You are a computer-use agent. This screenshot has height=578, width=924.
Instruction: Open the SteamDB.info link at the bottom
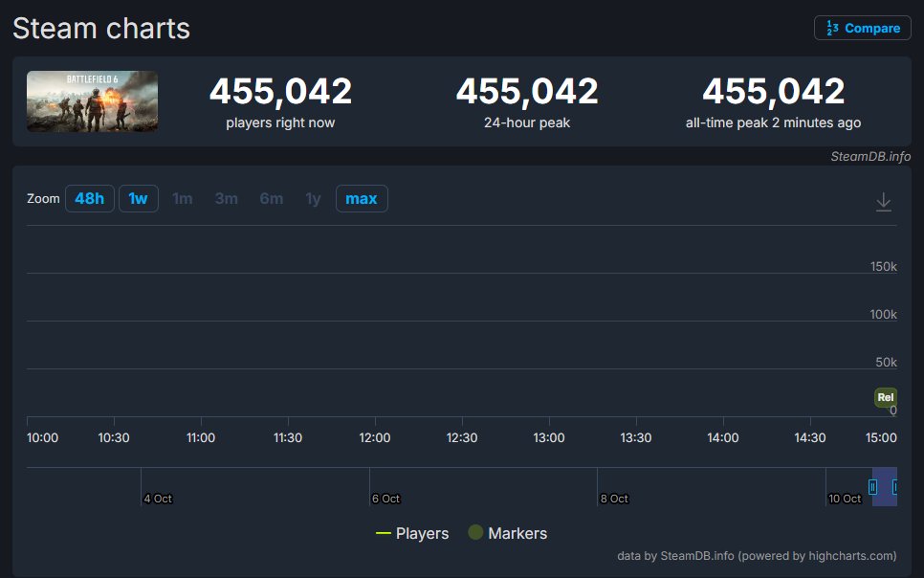(x=697, y=555)
